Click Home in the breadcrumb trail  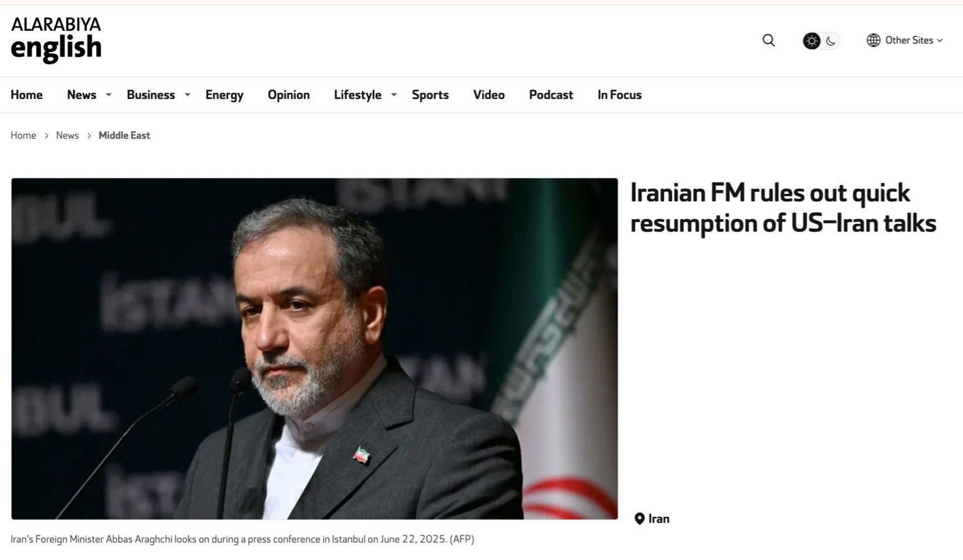(x=23, y=135)
